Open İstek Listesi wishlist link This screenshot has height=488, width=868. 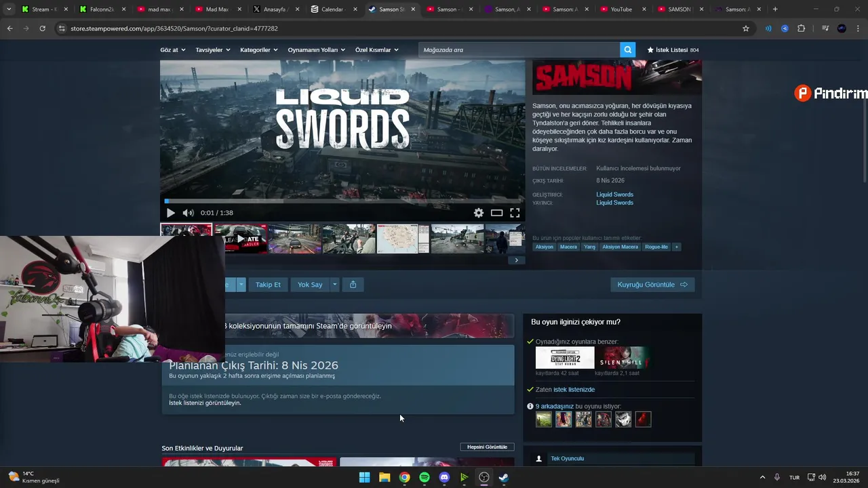click(673, 50)
